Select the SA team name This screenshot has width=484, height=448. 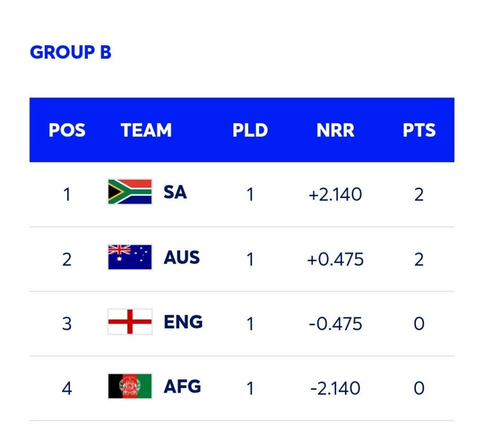point(175,192)
